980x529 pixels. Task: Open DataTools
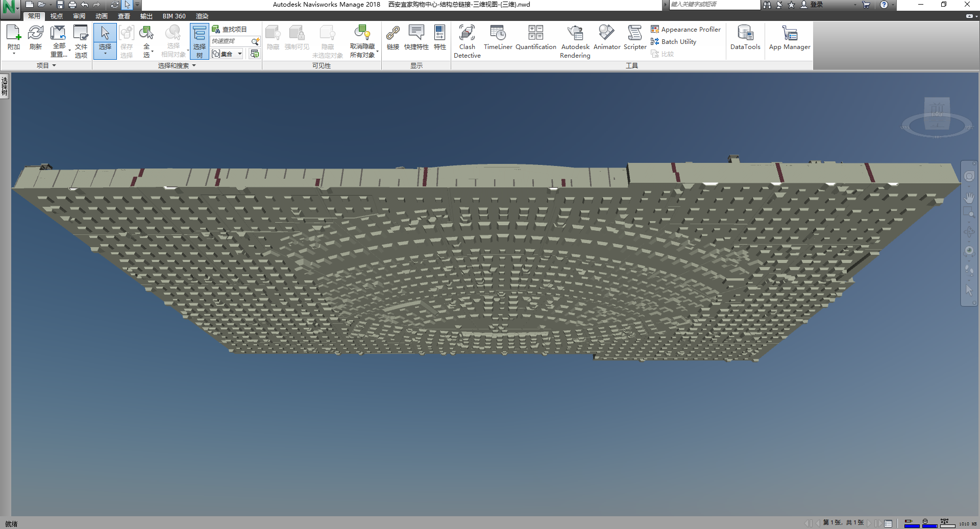tap(745, 37)
